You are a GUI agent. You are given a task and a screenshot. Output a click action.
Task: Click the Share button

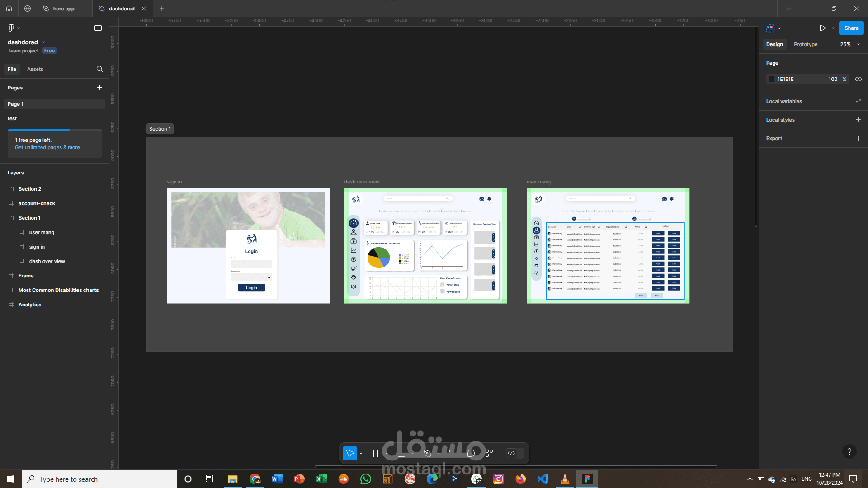tap(851, 28)
